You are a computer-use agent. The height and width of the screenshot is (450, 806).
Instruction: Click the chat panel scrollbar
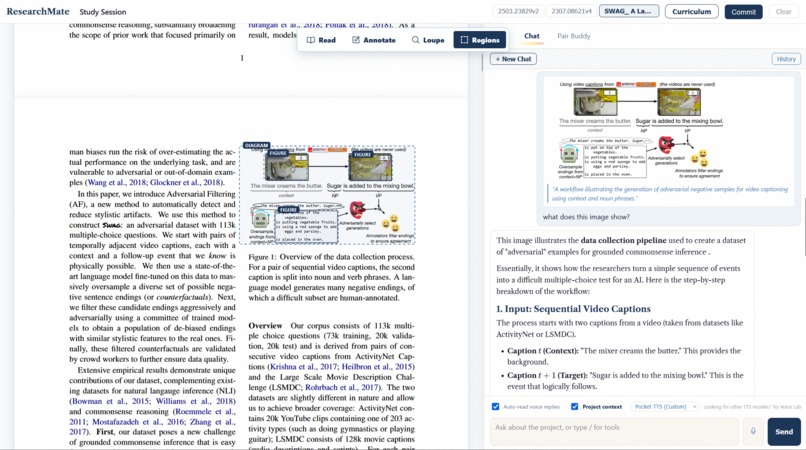(x=803, y=226)
